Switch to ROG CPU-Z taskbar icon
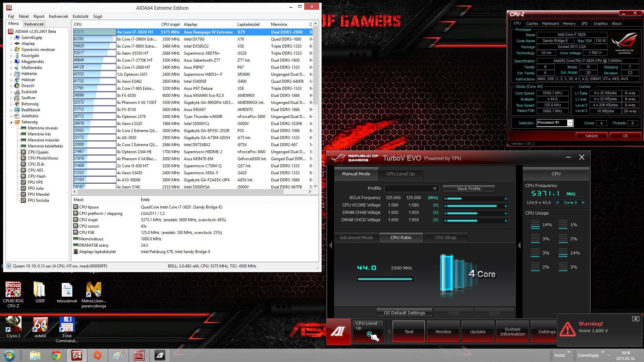 [139, 355]
